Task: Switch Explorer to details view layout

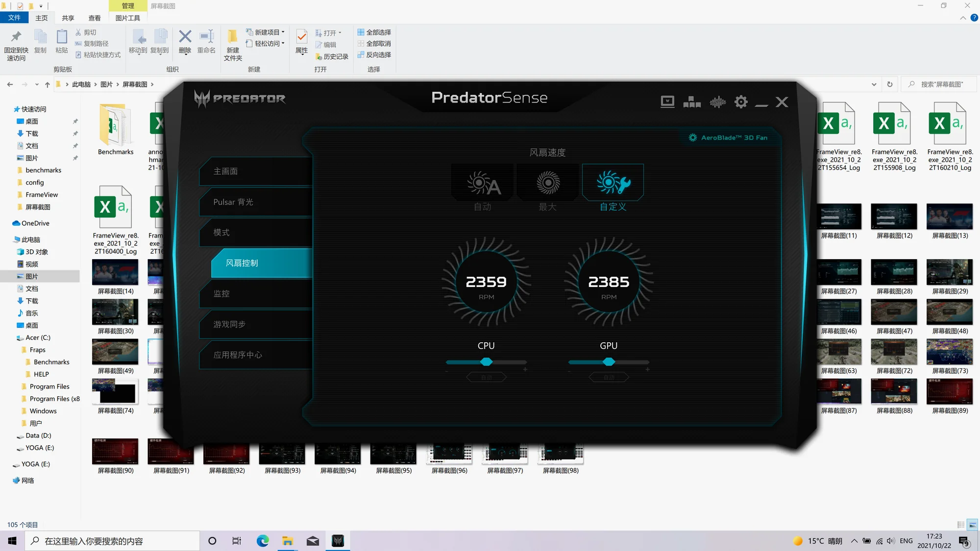Action: 961,525
